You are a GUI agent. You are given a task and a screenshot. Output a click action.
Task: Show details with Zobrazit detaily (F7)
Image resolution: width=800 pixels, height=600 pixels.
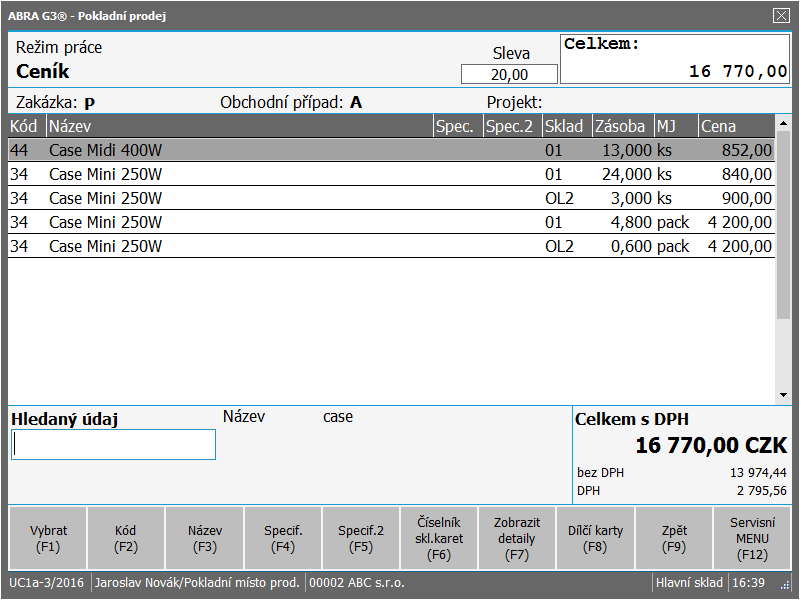click(x=516, y=538)
